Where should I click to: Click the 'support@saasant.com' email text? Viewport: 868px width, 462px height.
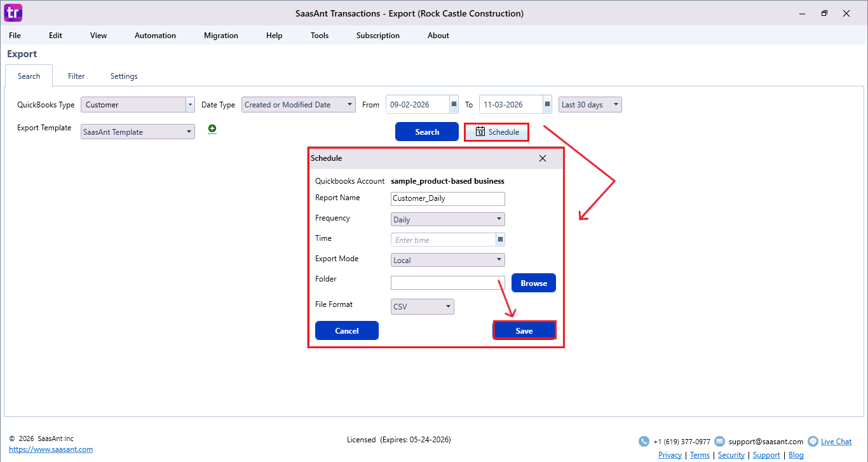click(766, 442)
